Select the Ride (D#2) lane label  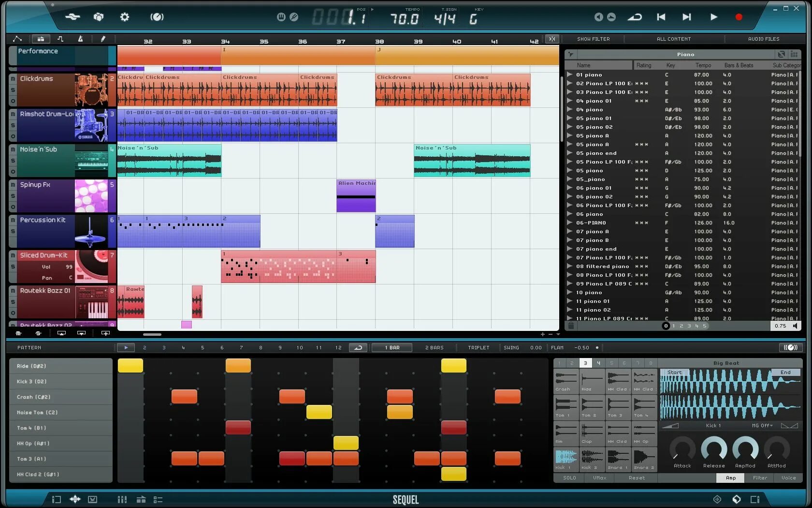pyautogui.click(x=61, y=366)
